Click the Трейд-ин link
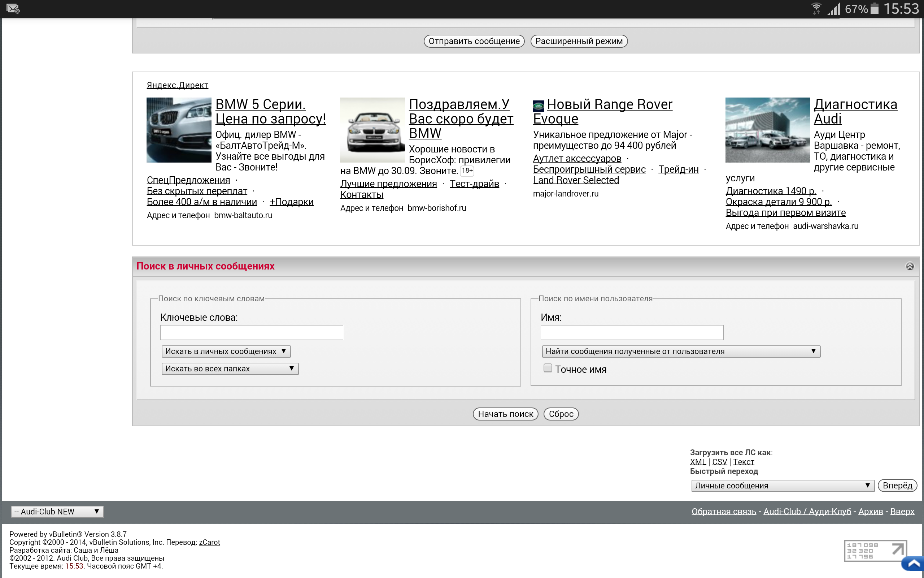The height and width of the screenshot is (578, 924). (678, 169)
